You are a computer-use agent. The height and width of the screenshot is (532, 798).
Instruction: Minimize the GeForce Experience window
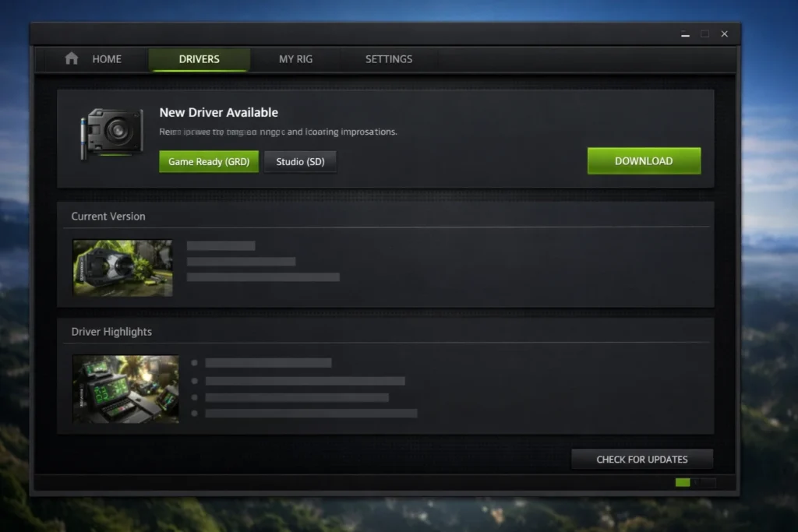pos(685,33)
